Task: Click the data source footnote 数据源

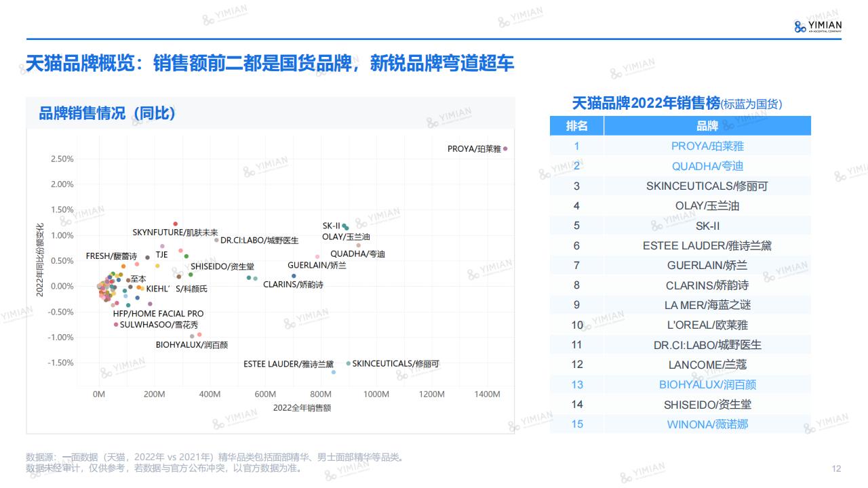Action: (216, 457)
